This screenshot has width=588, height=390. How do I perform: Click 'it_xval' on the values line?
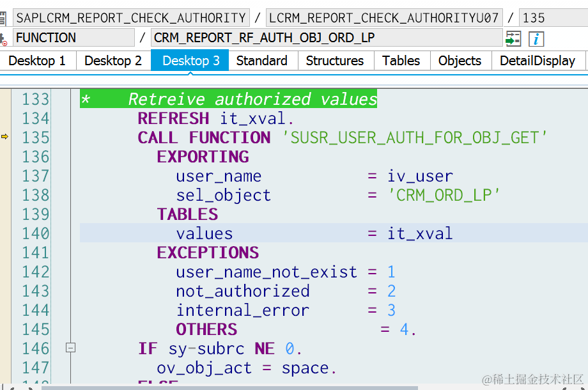[x=420, y=233]
